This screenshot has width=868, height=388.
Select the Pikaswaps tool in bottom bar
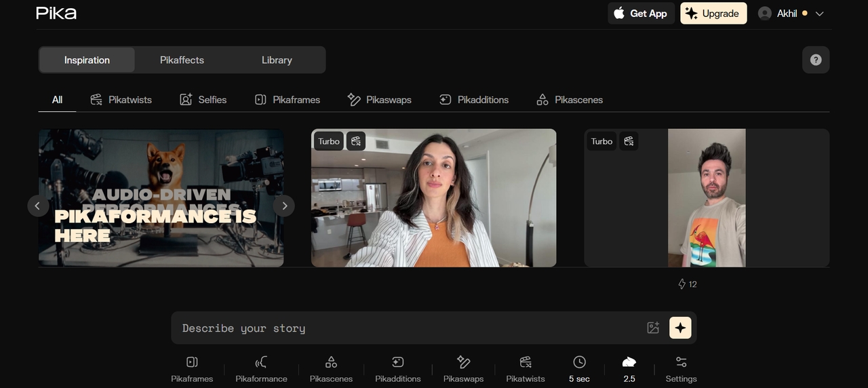(463, 369)
